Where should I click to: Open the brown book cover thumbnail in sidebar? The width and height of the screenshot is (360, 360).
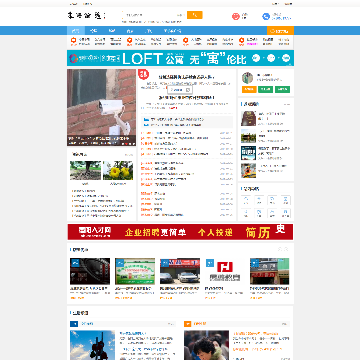point(249,118)
